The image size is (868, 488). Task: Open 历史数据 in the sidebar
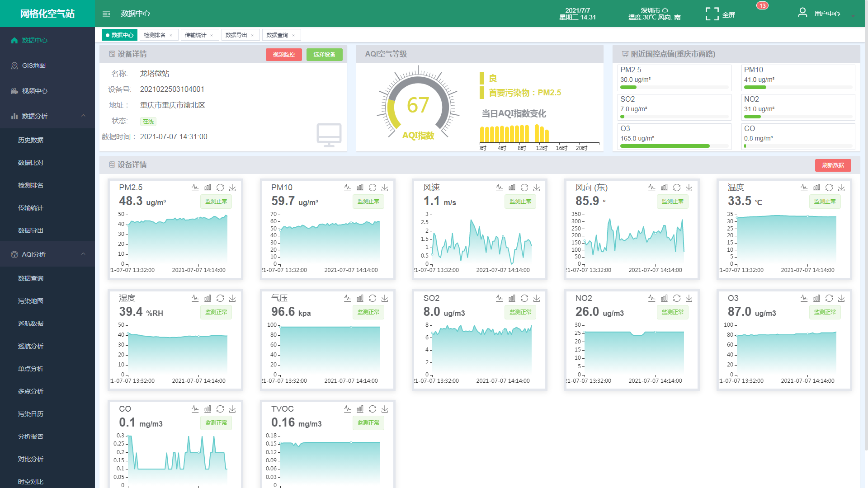click(x=31, y=140)
